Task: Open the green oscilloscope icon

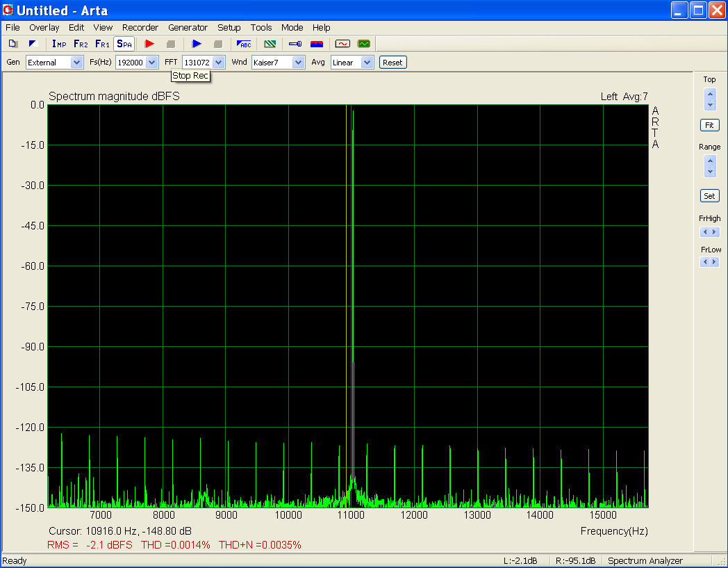Action: (364, 44)
